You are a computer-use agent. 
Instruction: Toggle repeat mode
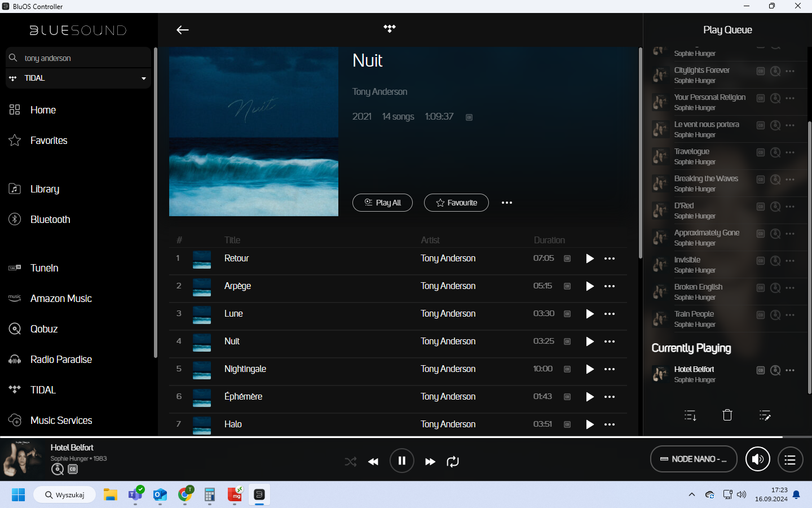(453, 462)
